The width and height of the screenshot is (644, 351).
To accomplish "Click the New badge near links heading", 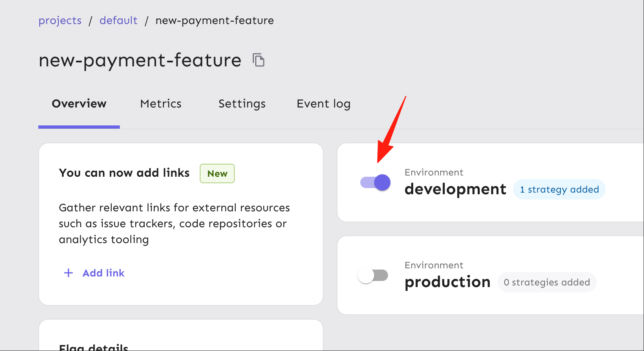I will pyautogui.click(x=217, y=173).
